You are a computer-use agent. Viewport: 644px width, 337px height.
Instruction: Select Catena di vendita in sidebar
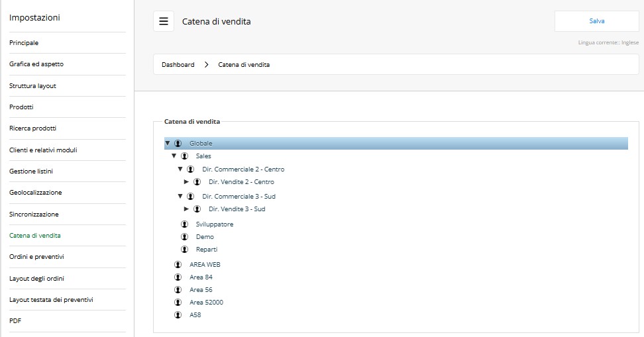click(x=35, y=236)
